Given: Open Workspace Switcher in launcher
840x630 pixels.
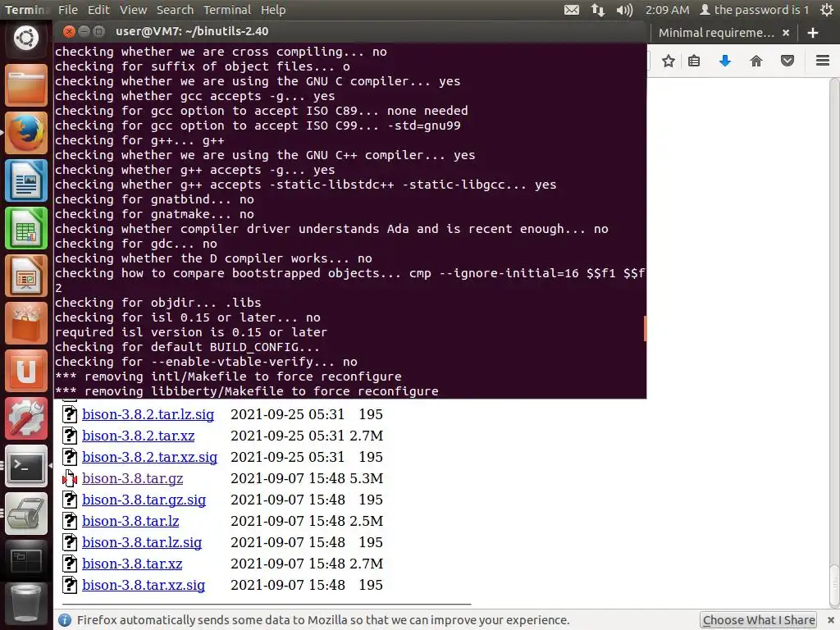Looking at the screenshot, I should click(25, 560).
